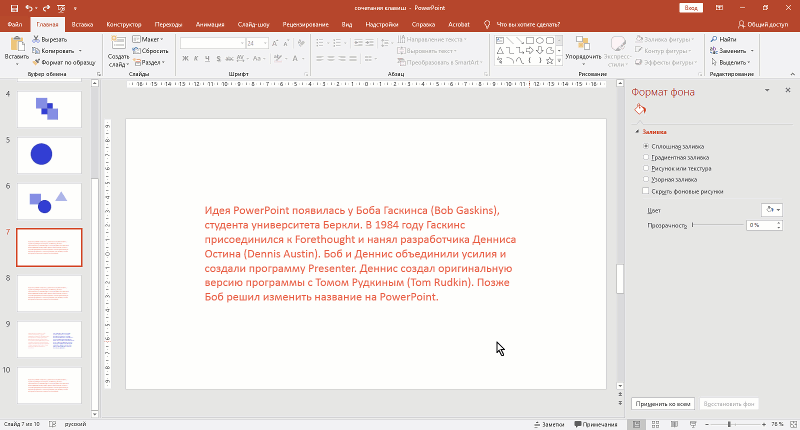
Task: Select the star shape in the gallery
Action: point(549,61)
